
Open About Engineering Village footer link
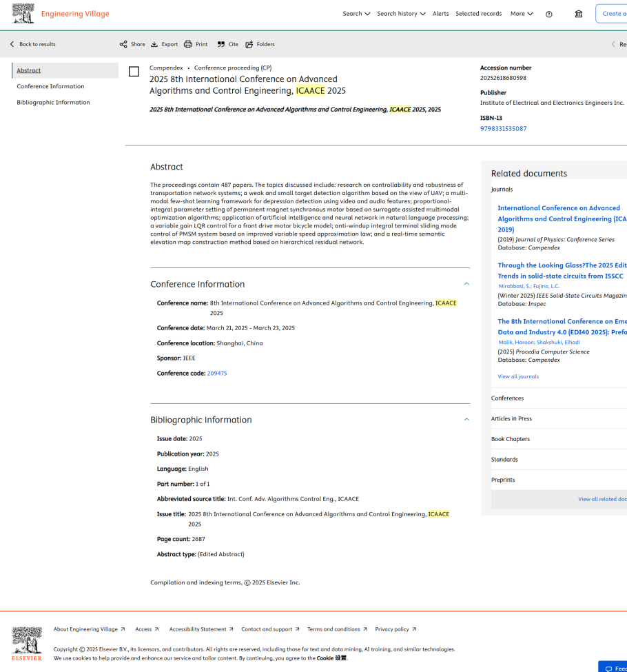point(89,629)
